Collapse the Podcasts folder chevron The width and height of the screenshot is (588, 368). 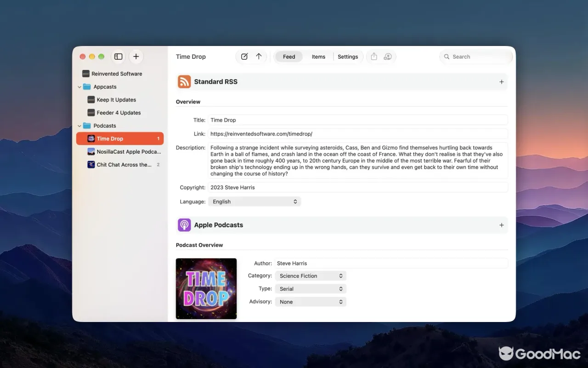[79, 126]
